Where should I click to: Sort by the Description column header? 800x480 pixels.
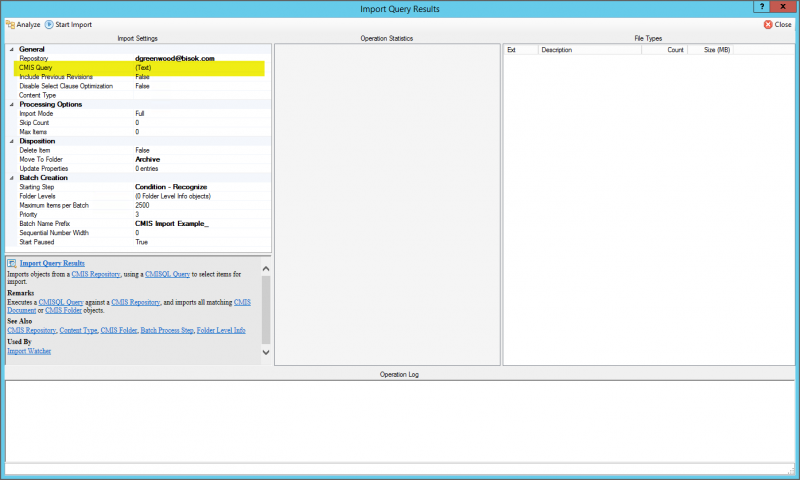point(590,50)
